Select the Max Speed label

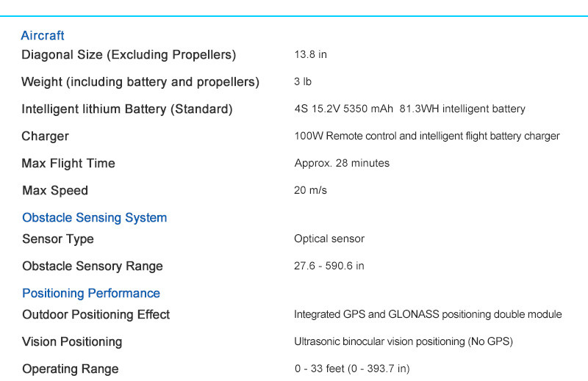pos(55,190)
